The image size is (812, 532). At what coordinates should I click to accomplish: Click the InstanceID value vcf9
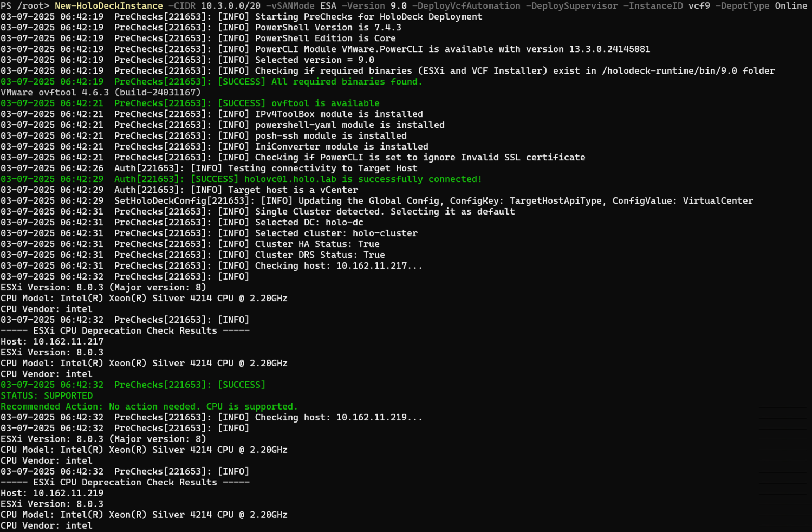[x=699, y=6]
